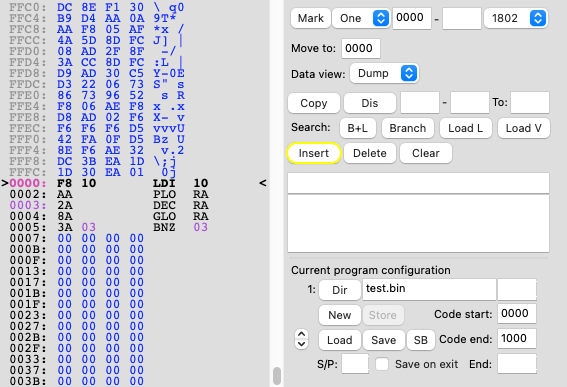Image resolution: width=567 pixels, height=387 pixels.
Task: Search with the Branch button
Action: click(408, 128)
